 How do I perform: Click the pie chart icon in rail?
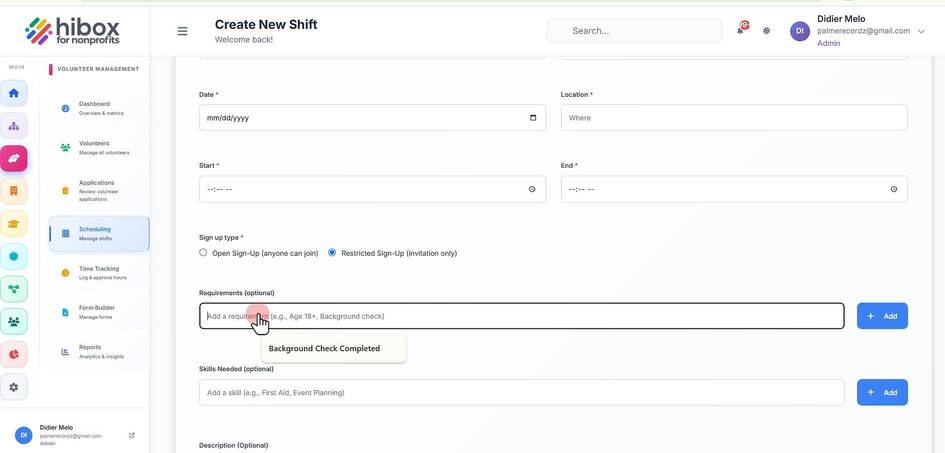14,354
